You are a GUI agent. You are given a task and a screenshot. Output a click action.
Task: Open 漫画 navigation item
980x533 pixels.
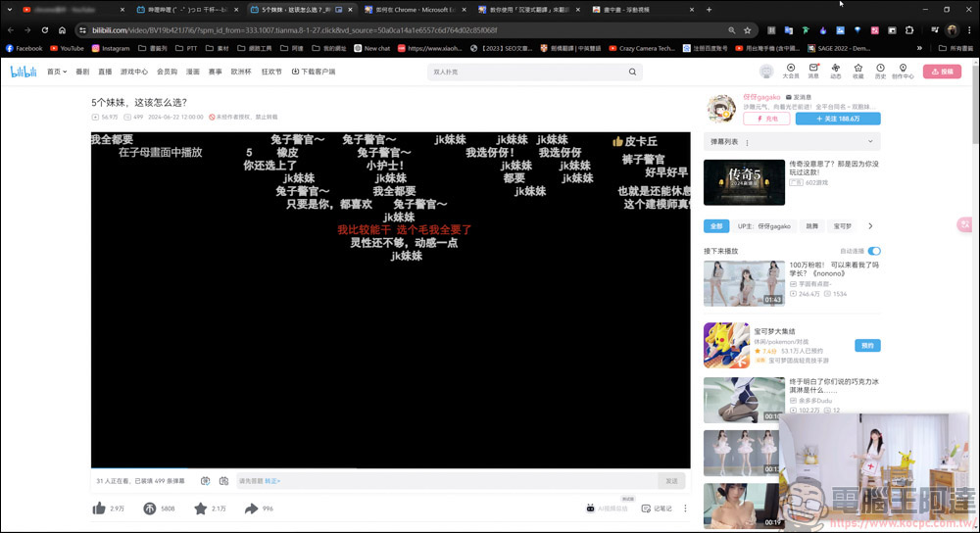pyautogui.click(x=192, y=72)
